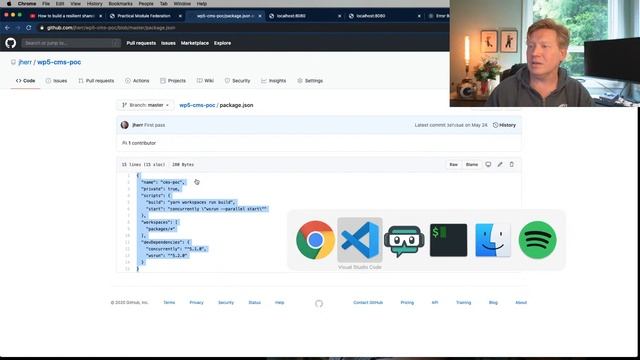
Task: Open the Privacy footer link
Action: (x=196, y=302)
